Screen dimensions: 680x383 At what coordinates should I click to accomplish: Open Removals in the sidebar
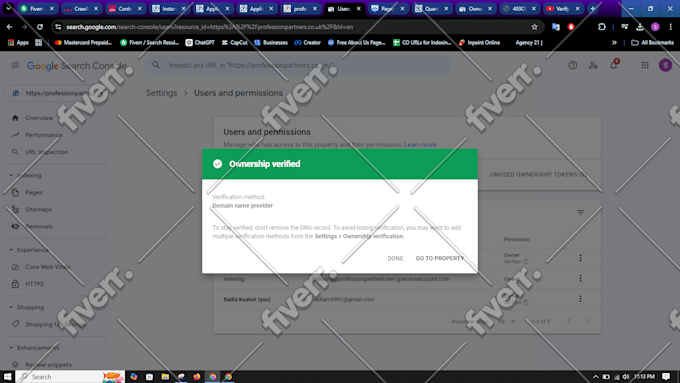39,226
